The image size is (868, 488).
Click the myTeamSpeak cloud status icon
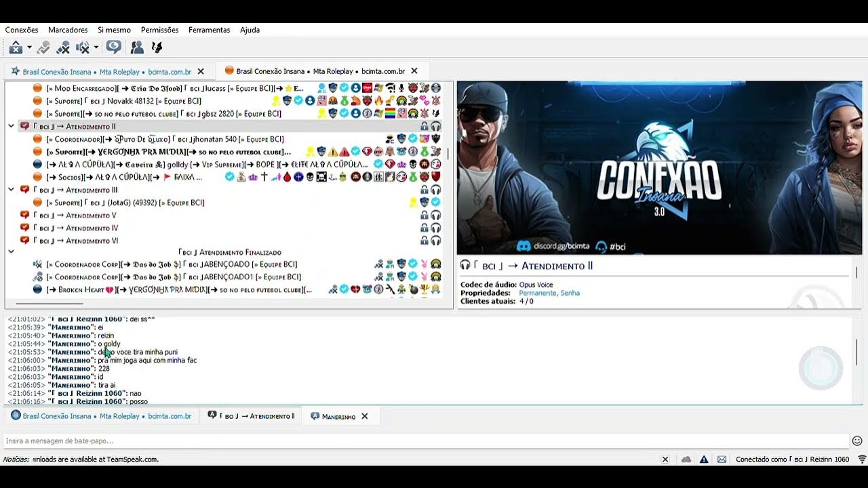(686, 459)
